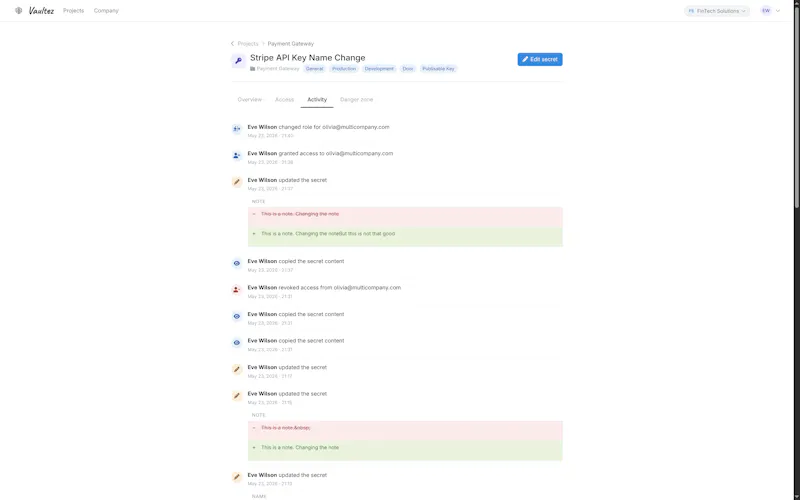Viewport: 800px width, 500px height.
Task: Open the Projects menu in top navigation
Action: (x=73, y=11)
